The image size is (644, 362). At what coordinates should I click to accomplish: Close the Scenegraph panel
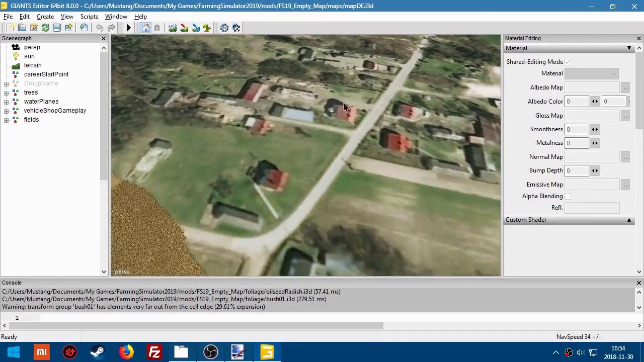tap(104, 39)
